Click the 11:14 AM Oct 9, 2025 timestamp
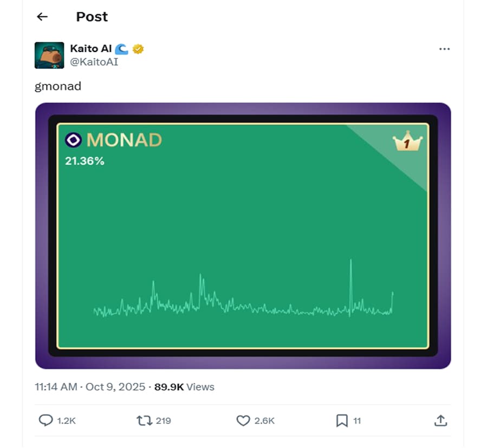This screenshot has height=448, width=486. [x=90, y=387]
